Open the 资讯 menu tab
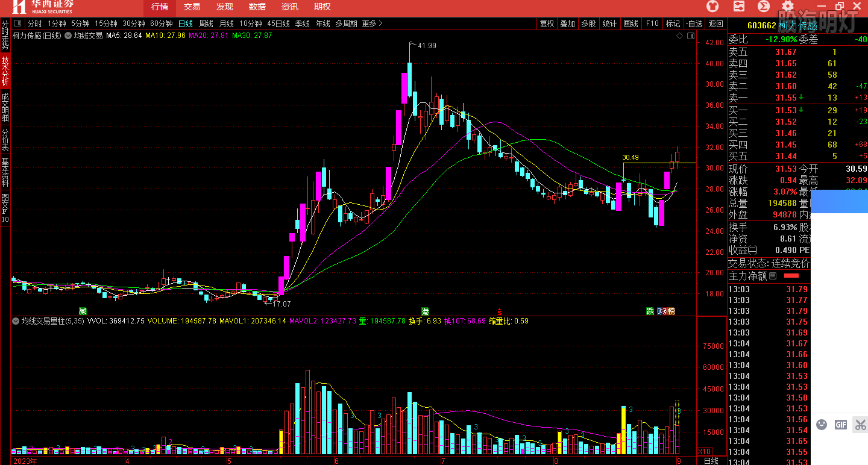868x465 pixels. [290, 7]
